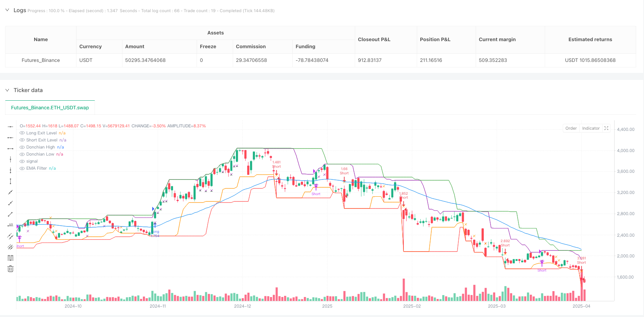Select the vertical segment drawing tool

coord(11,181)
